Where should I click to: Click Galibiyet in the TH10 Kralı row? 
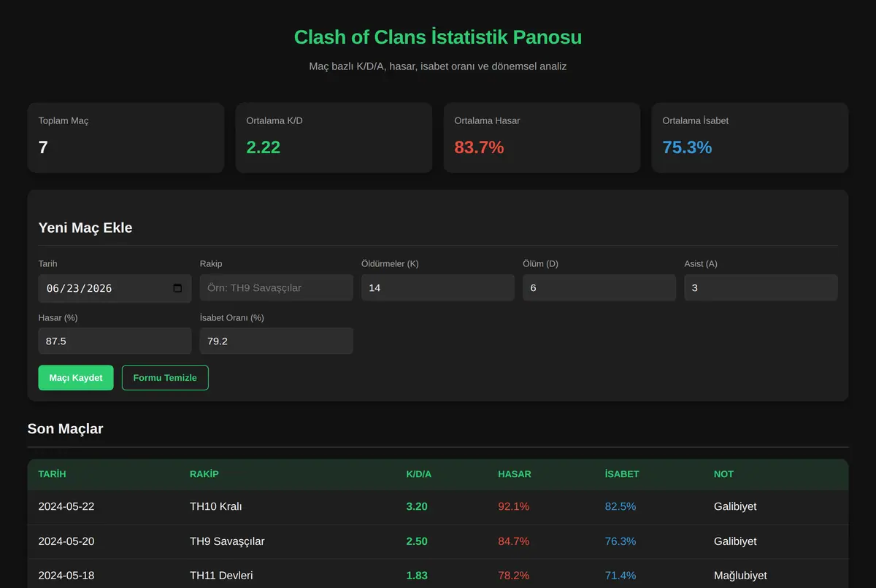coord(735,506)
